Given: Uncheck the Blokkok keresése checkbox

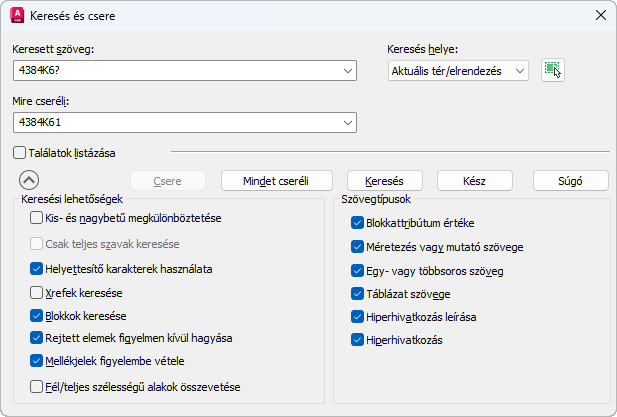Looking at the screenshot, I should [x=37, y=316].
